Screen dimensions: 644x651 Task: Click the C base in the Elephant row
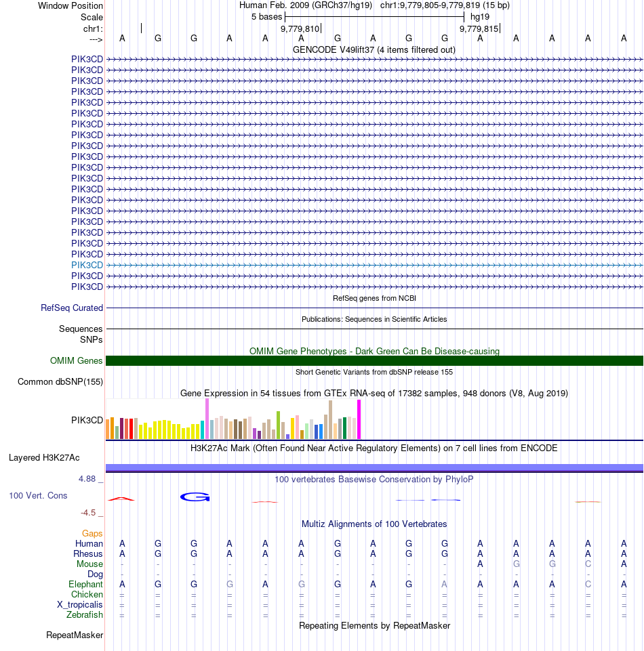pos(588,585)
